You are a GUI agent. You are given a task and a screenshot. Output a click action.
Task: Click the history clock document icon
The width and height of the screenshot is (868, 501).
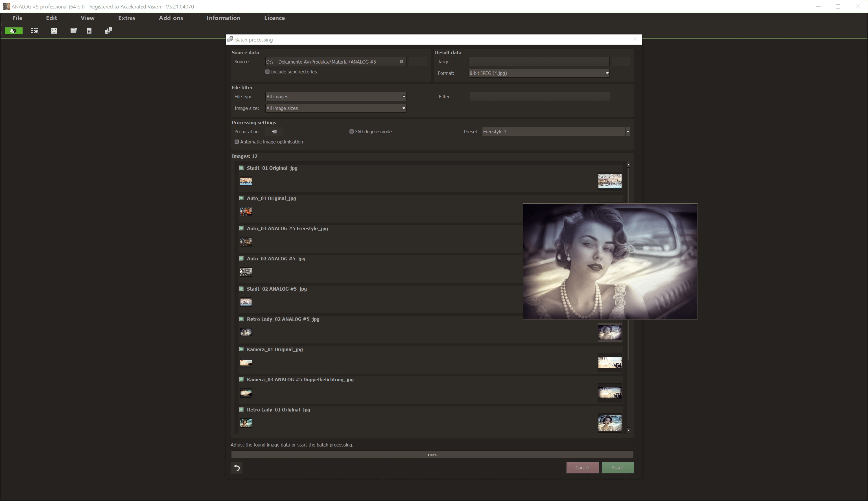pyautogui.click(x=54, y=31)
